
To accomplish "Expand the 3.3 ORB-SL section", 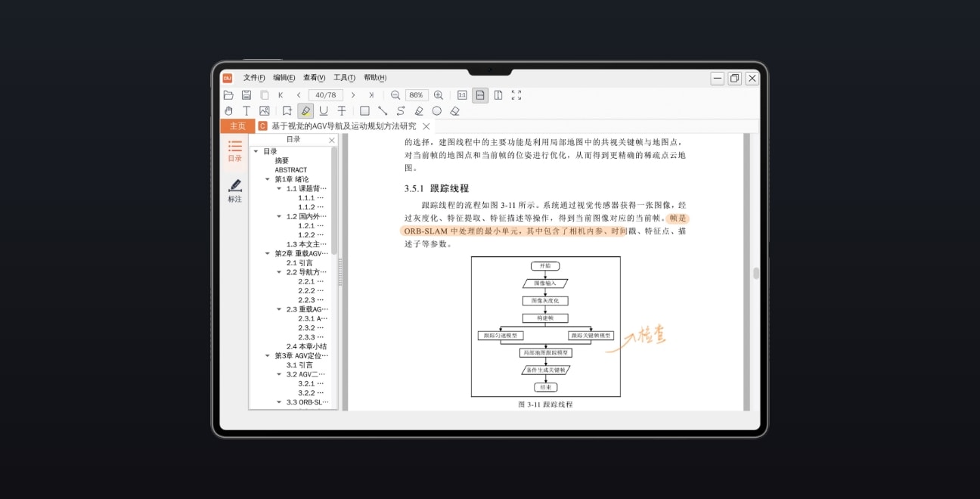I will (279, 401).
